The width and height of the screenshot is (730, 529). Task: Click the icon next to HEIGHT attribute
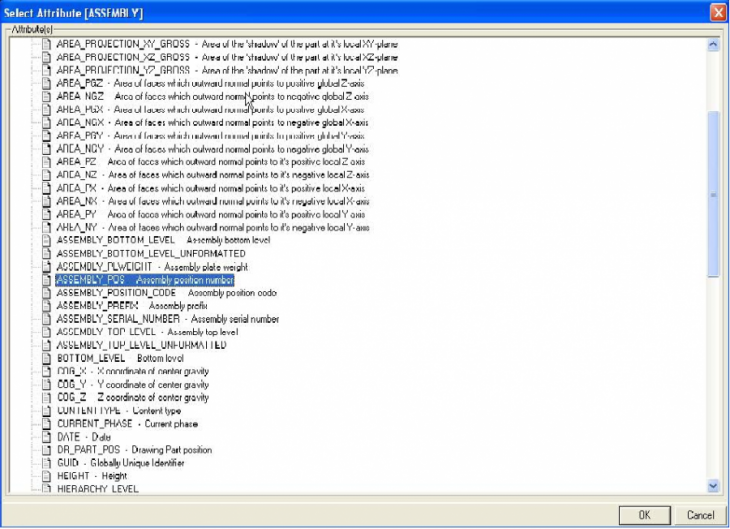tap(46, 476)
